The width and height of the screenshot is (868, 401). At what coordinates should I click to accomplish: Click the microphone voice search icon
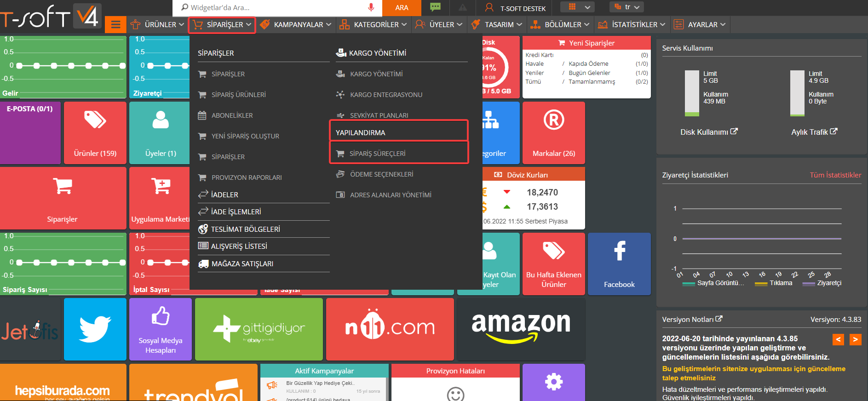pyautogui.click(x=371, y=7)
